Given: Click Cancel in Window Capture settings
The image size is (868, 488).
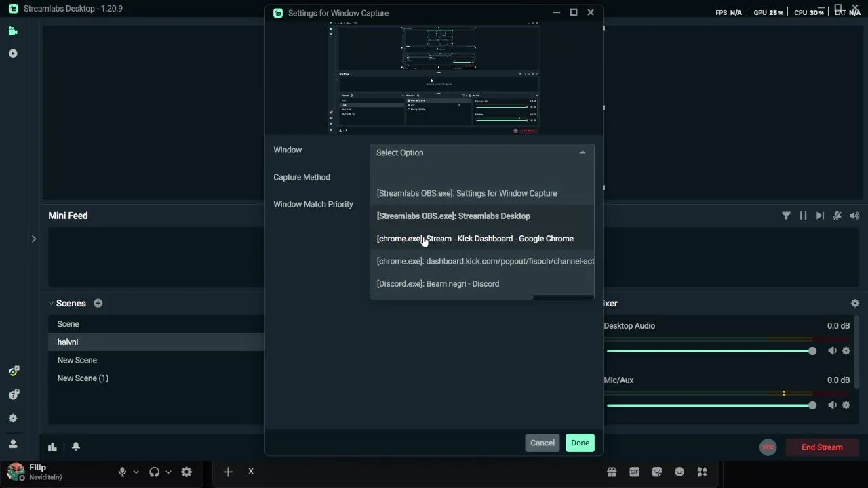Looking at the screenshot, I should (542, 443).
